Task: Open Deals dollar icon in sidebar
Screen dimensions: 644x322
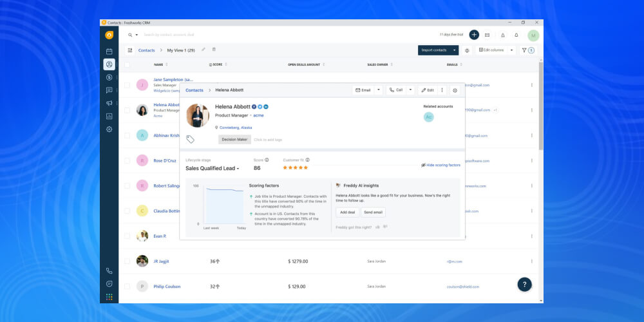Action: 109,77
